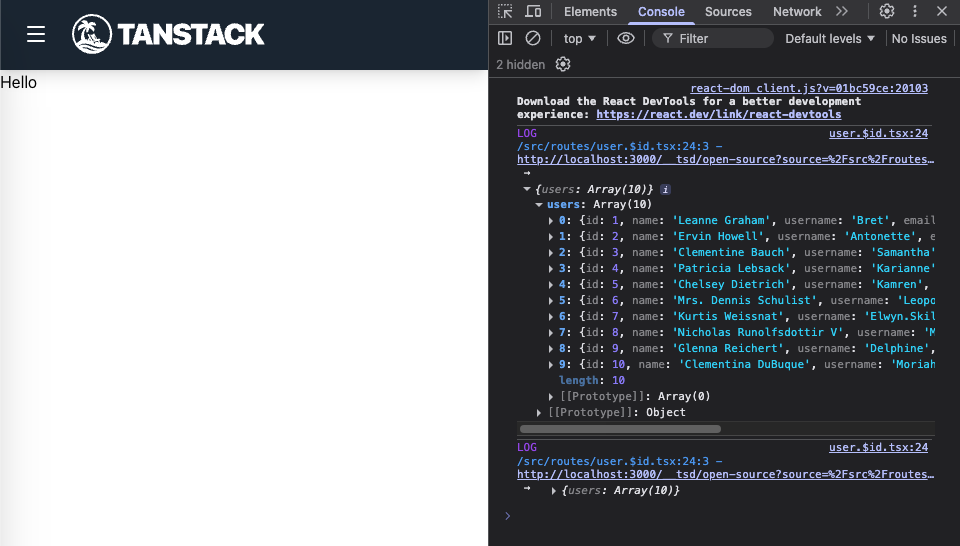Viewport: 960px width, 546px height.
Task: Click the console Filter input field
Action: click(x=713, y=39)
